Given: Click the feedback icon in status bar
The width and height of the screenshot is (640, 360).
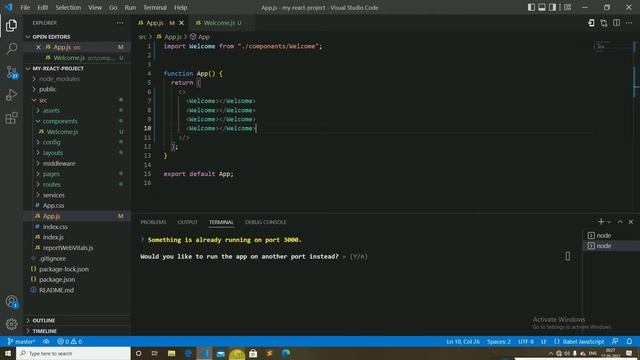Looking at the screenshot, I should click(615, 342).
